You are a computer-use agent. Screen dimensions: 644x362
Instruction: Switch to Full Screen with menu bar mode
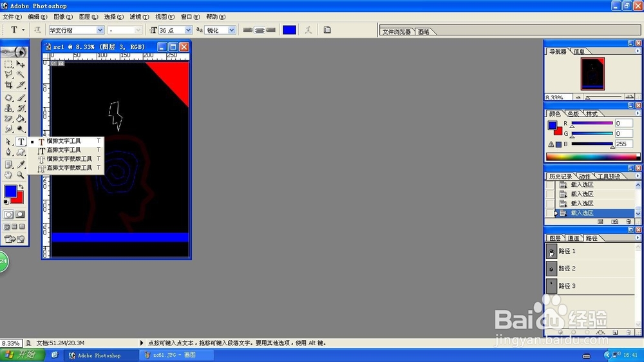[x=14, y=227]
